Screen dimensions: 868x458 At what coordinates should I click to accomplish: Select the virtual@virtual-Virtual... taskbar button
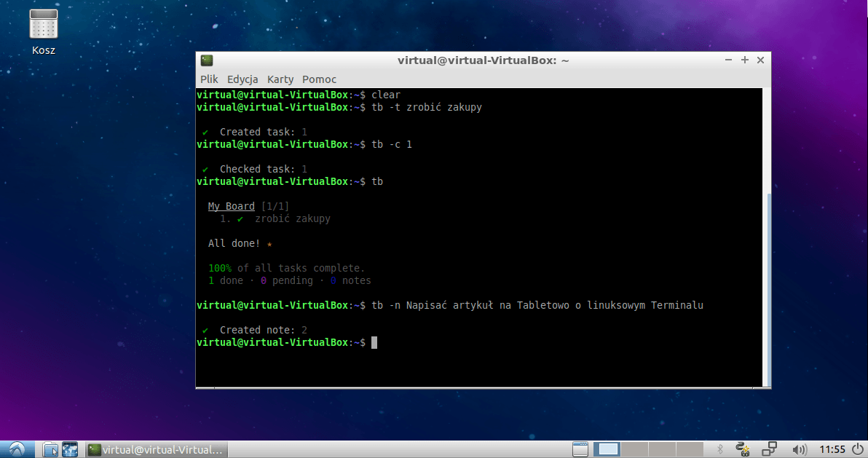[x=156, y=450]
